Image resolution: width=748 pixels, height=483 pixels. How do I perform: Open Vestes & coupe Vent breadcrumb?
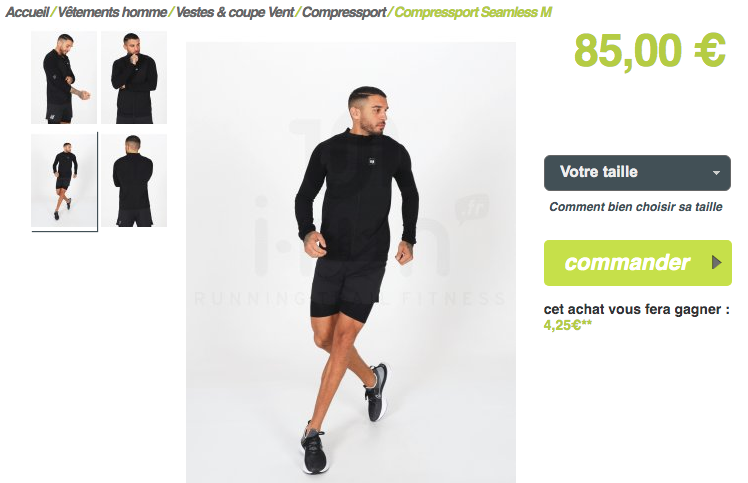click(235, 12)
